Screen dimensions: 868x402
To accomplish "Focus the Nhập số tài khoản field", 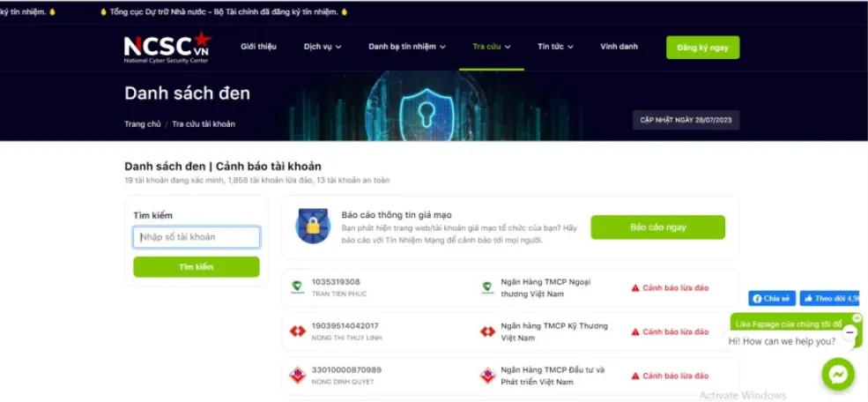I will point(197,237).
